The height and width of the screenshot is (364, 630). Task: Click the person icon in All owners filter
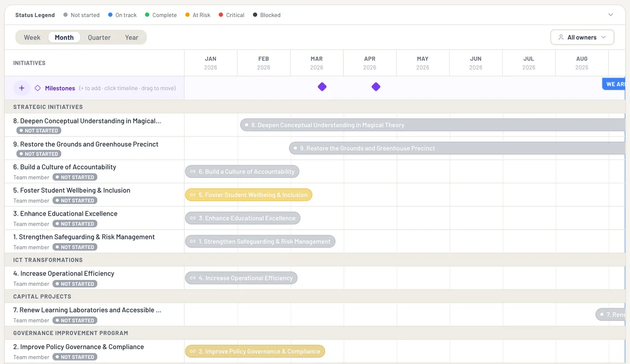(561, 37)
